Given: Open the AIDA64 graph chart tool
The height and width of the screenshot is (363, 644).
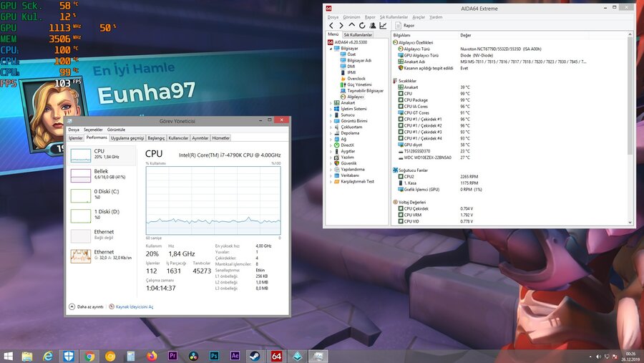Looking at the screenshot, I should tap(383, 26).
